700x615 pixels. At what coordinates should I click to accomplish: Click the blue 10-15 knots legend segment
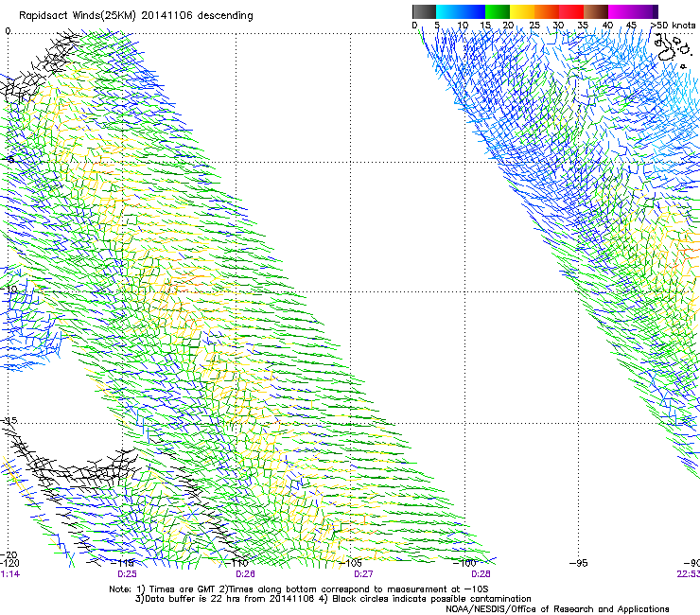473,11
